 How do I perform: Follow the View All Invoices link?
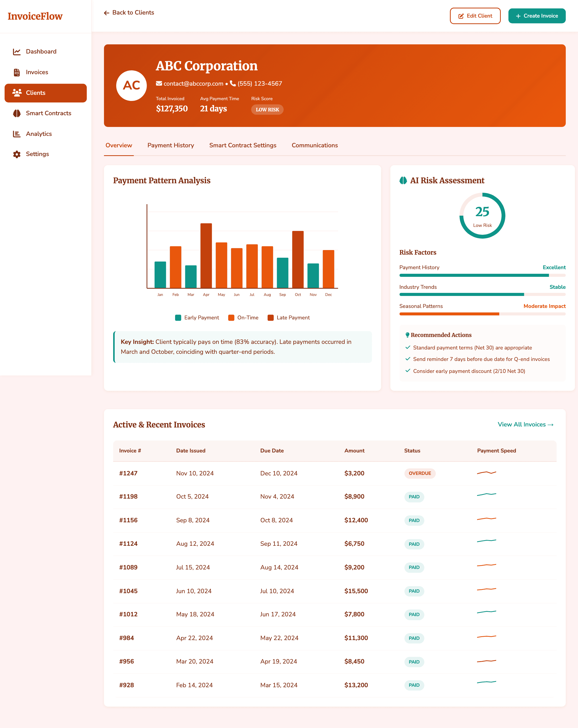tap(525, 425)
